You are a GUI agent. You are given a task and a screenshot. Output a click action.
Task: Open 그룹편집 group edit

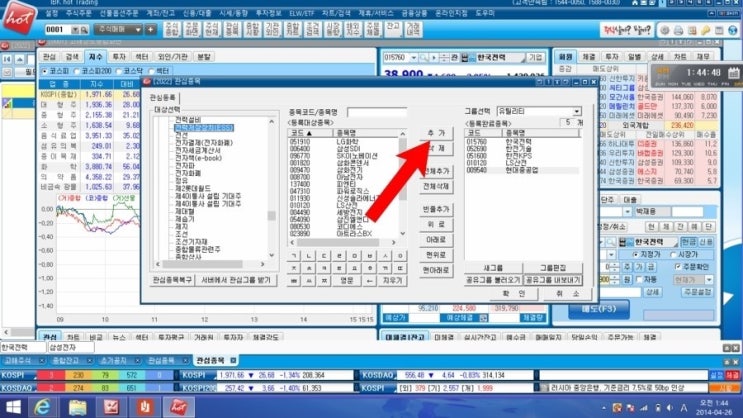(553, 268)
